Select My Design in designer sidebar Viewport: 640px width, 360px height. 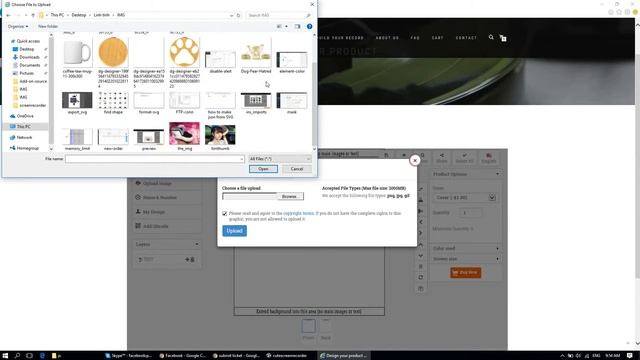point(167,212)
